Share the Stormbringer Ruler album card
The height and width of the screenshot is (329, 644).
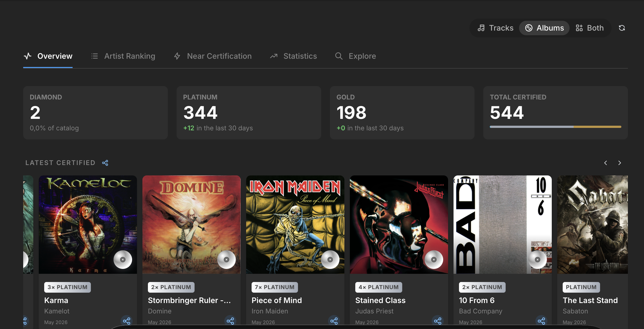click(230, 321)
